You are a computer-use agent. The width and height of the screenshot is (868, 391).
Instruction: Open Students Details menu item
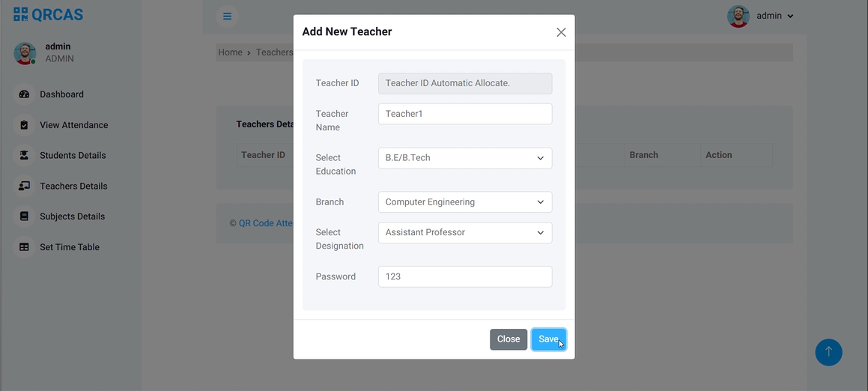coord(73,156)
